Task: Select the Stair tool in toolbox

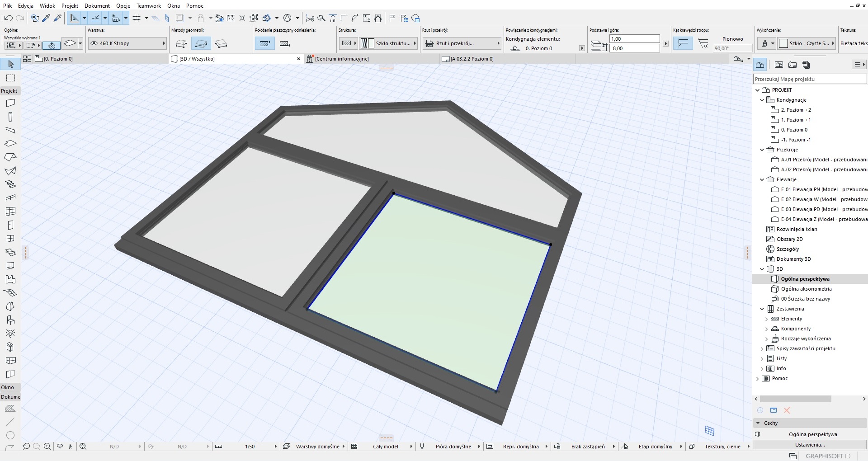Action: pyautogui.click(x=10, y=184)
